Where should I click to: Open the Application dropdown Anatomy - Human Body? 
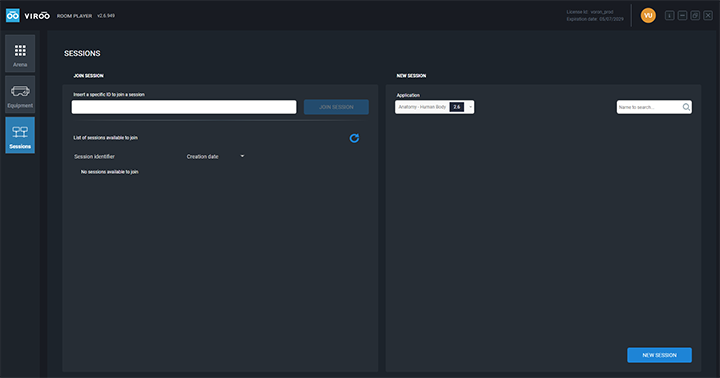pyautogui.click(x=434, y=107)
